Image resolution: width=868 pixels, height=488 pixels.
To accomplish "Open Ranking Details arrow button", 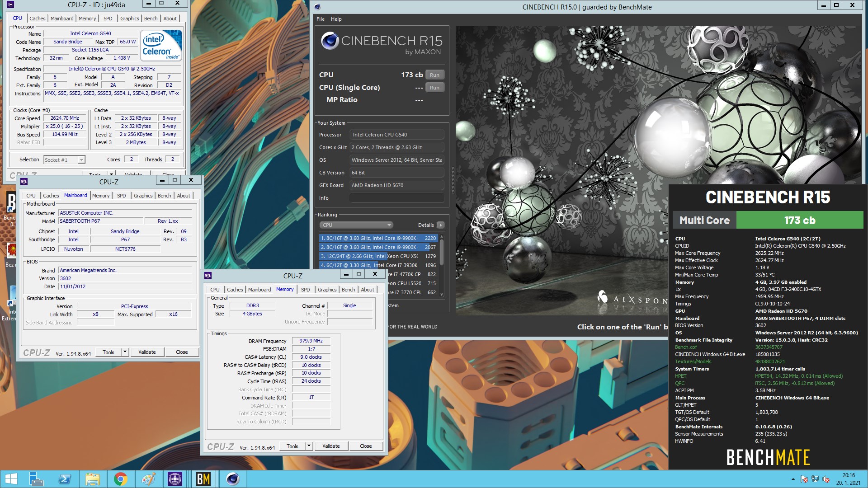I will coord(441,225).
